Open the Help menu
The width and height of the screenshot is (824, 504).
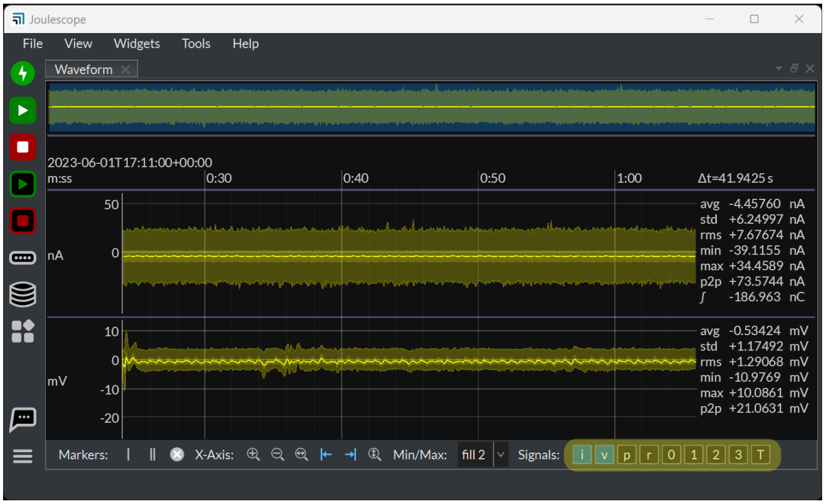click(x=245, y=43)
